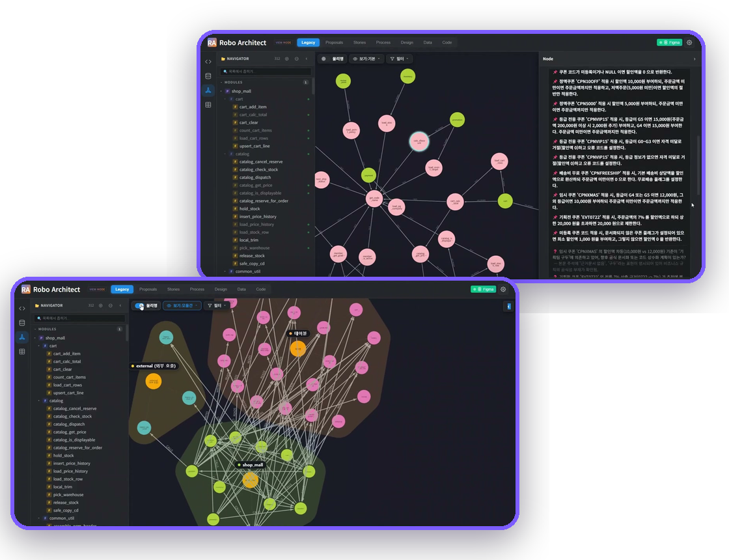This screenshot has width=729, height=560.
Task: Switch to Design tab in bottom window
Action: coord(221,289)
